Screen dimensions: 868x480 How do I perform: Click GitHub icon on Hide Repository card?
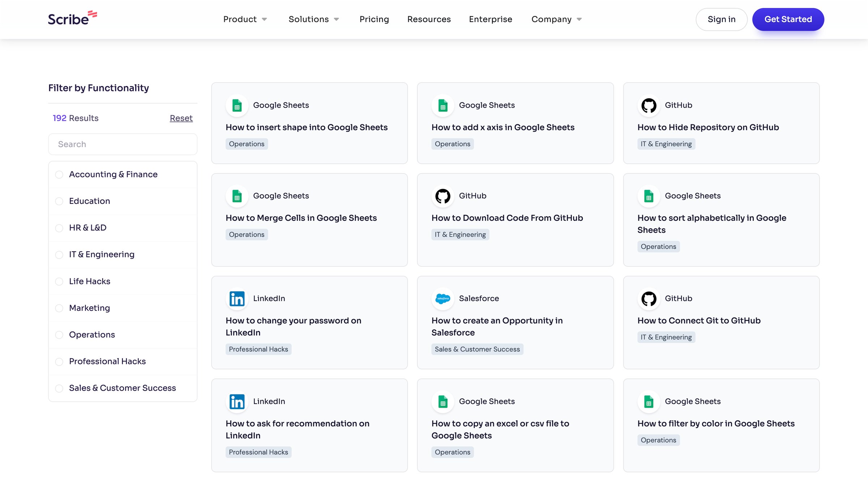tap(649, 106)
